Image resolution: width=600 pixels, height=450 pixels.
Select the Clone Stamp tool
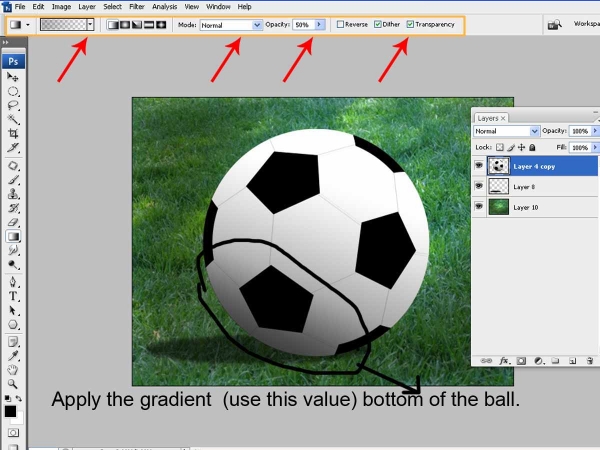[13, 194]
